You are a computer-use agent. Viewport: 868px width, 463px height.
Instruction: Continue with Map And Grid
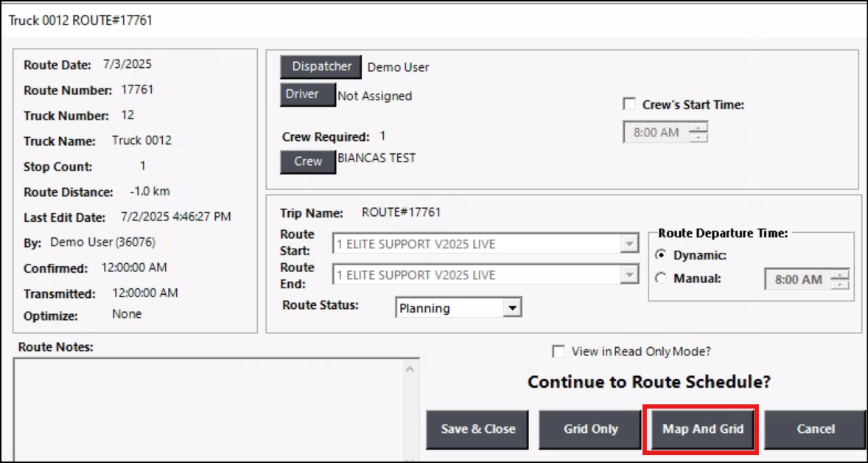[x=703, y=429]
